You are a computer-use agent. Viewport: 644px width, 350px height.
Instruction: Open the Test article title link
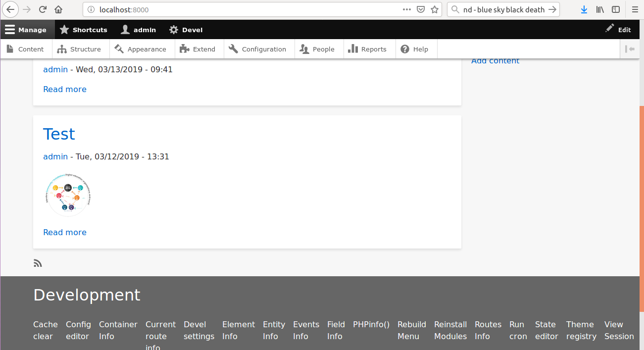(x=59, y=134)
